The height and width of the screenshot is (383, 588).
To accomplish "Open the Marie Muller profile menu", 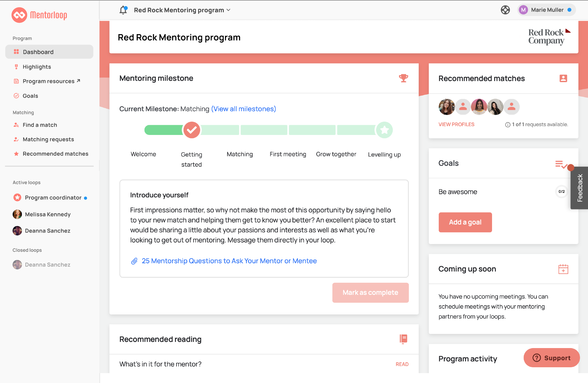I will (x=546, y=10).
